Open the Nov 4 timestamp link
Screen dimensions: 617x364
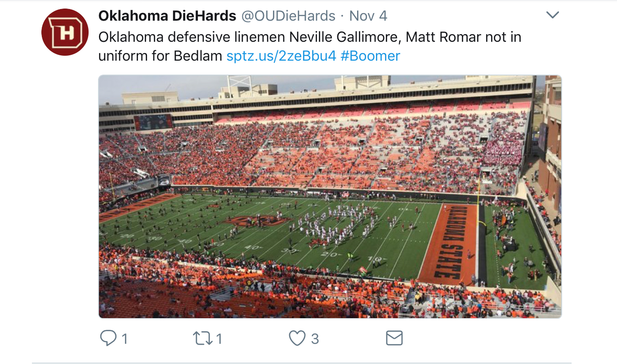[x=368, y=16]
